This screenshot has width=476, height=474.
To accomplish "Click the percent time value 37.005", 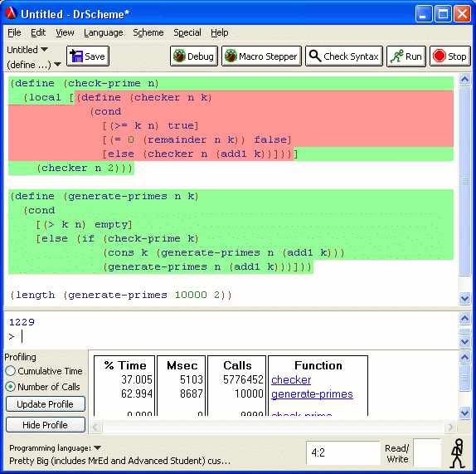I will (x=137, y=379).
